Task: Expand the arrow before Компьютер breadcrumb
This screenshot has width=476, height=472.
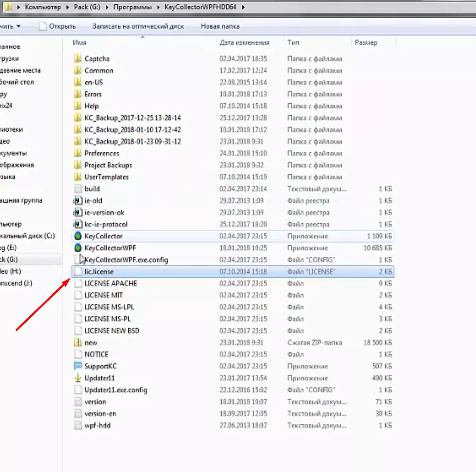Action: 18,7
